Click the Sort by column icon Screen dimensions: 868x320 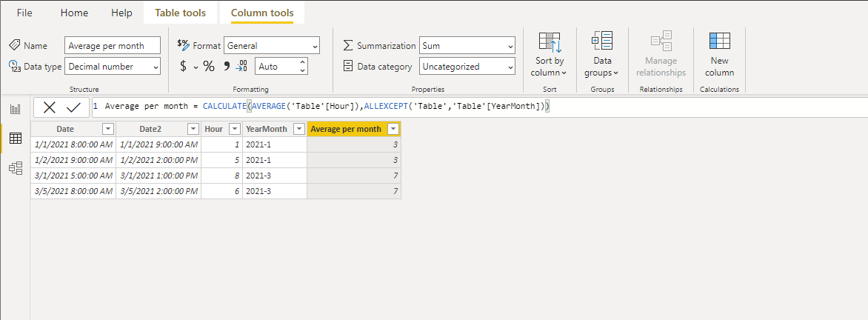point(550,43)
